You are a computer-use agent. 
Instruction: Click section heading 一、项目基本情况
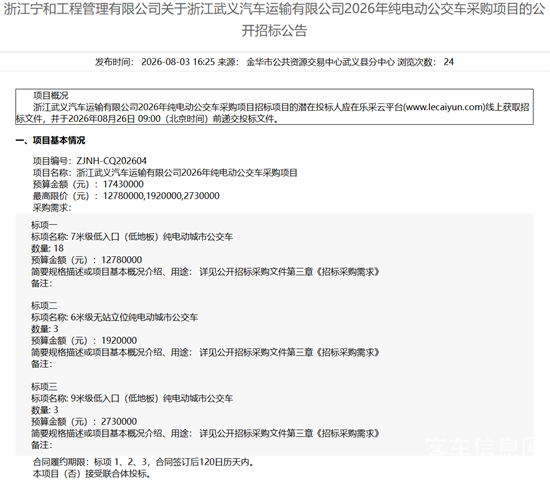point(50,140)
